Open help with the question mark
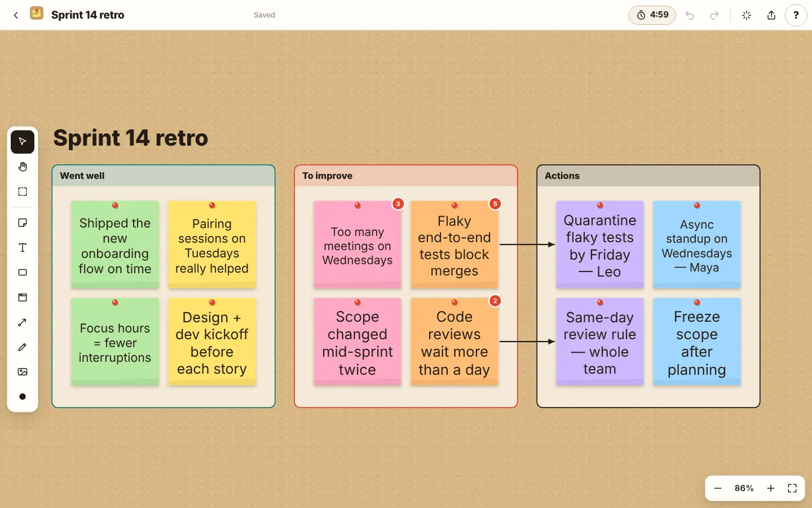 coord(796,15)
